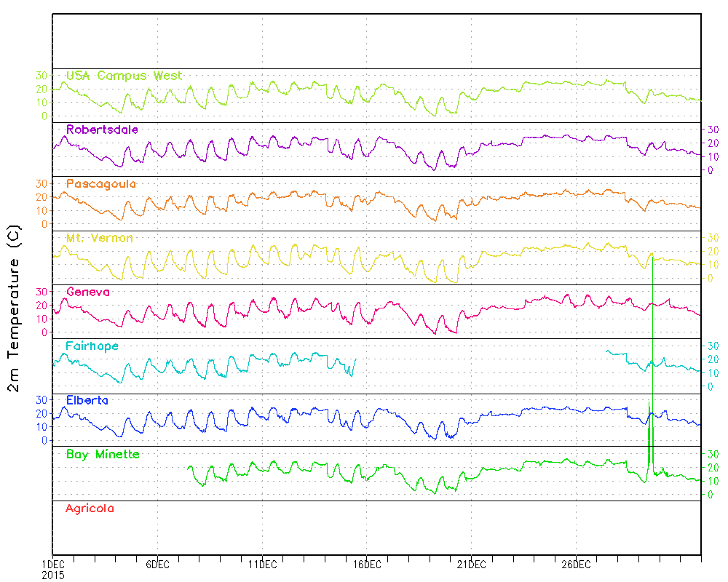Click the 2m Temperature (C) axis title
Viewport: 728px width, 582px height.
point(14,309)
